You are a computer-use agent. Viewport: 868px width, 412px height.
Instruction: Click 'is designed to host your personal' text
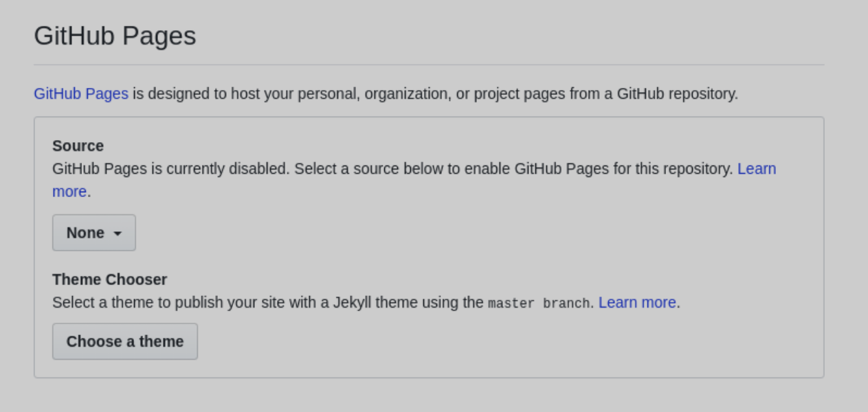click(247, 93)
